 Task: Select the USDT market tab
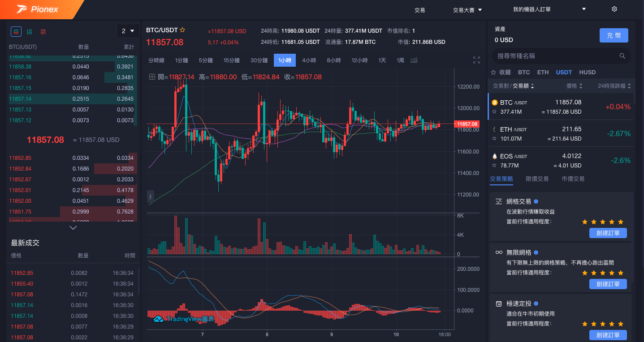pos(564,72)
